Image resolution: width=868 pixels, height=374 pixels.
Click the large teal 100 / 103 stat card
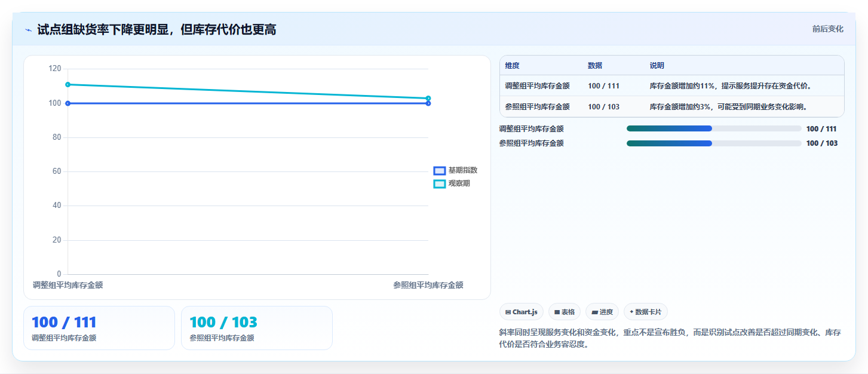point(257,328)
